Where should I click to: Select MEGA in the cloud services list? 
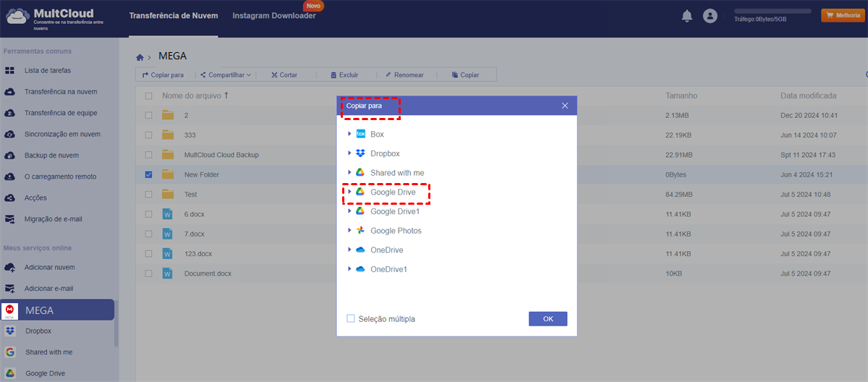point(57,310)
